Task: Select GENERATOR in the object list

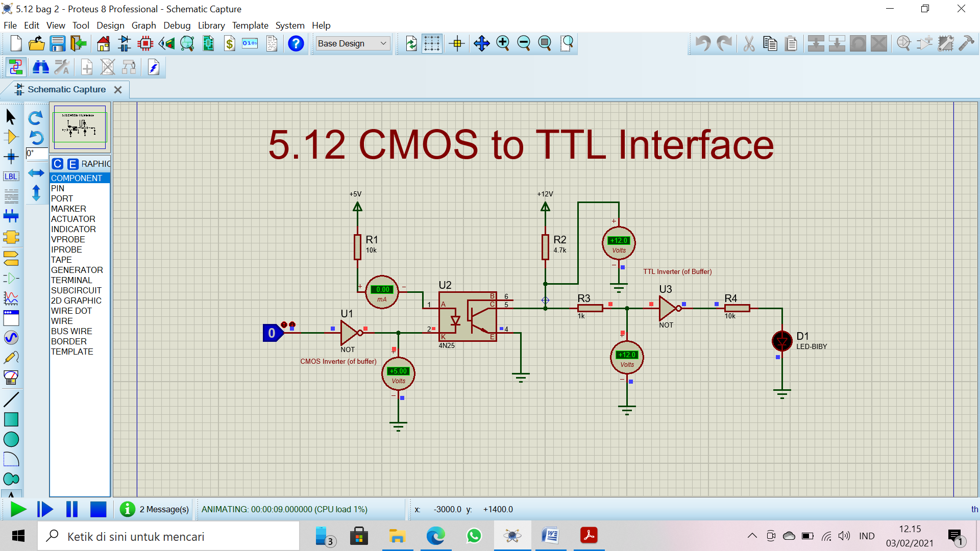Action: click(77, 270)
